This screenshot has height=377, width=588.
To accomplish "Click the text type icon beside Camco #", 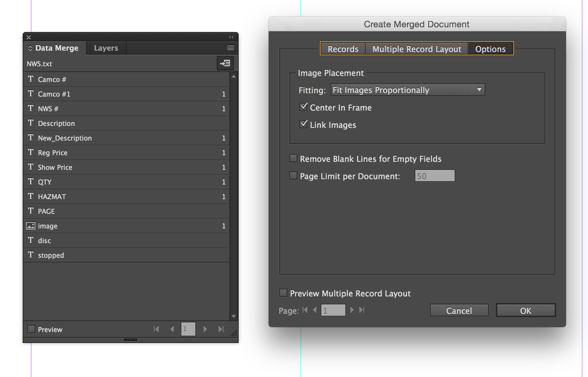I will coord(31,79).
